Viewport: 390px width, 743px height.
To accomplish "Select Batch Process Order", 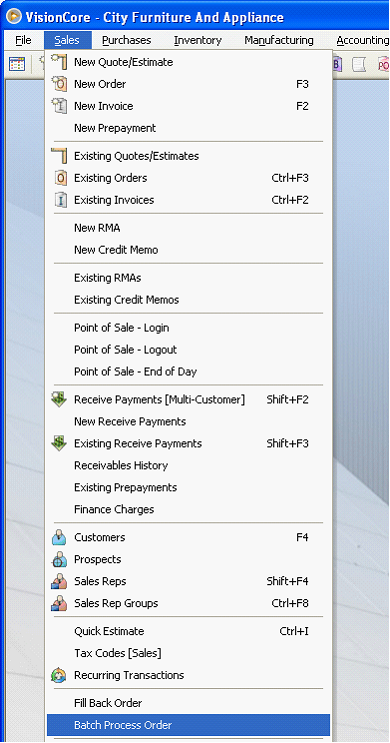I will [x=188, y=725].
